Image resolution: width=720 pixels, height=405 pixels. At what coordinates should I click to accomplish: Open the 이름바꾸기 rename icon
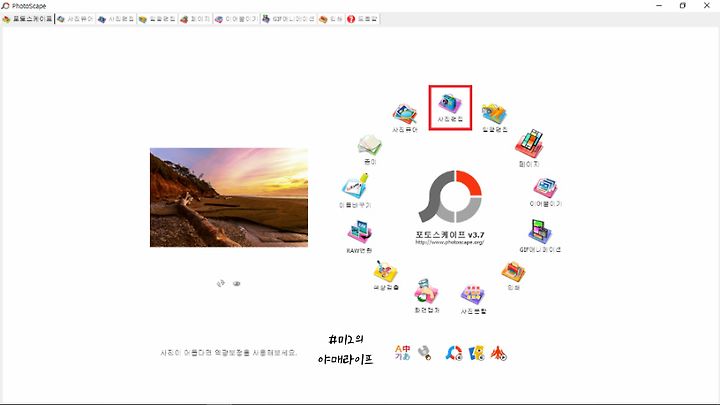point(355,191)
